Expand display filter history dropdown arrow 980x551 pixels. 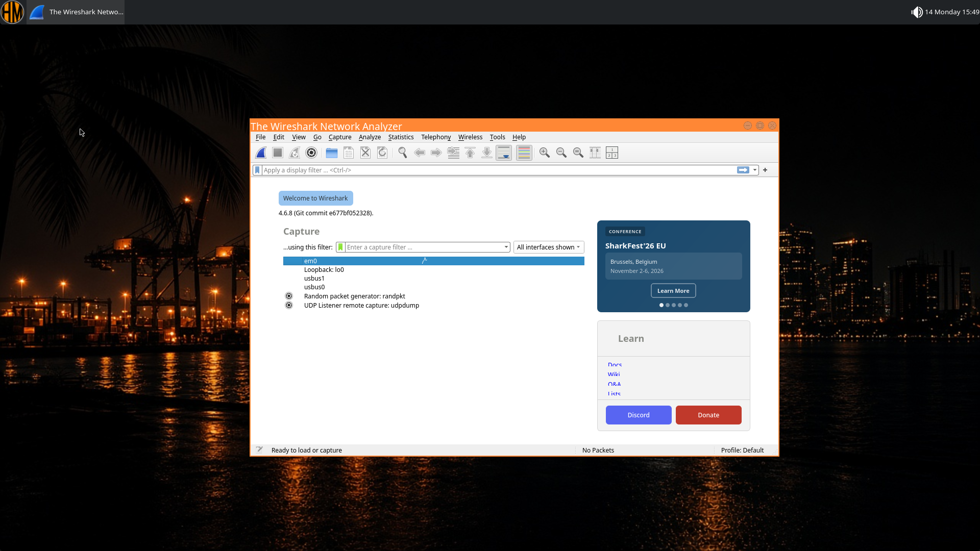click(754, 170)
